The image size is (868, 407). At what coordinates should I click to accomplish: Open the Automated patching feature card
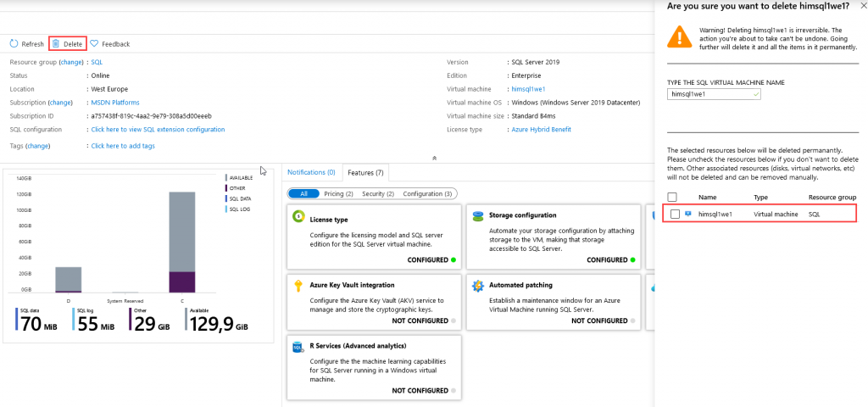[x=553, y=302]
